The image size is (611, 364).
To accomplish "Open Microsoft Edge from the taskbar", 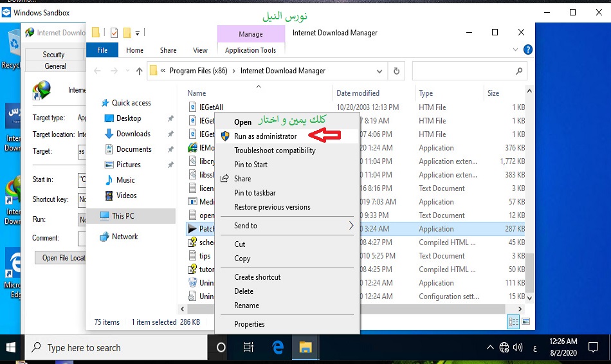I will coord(278,347).
